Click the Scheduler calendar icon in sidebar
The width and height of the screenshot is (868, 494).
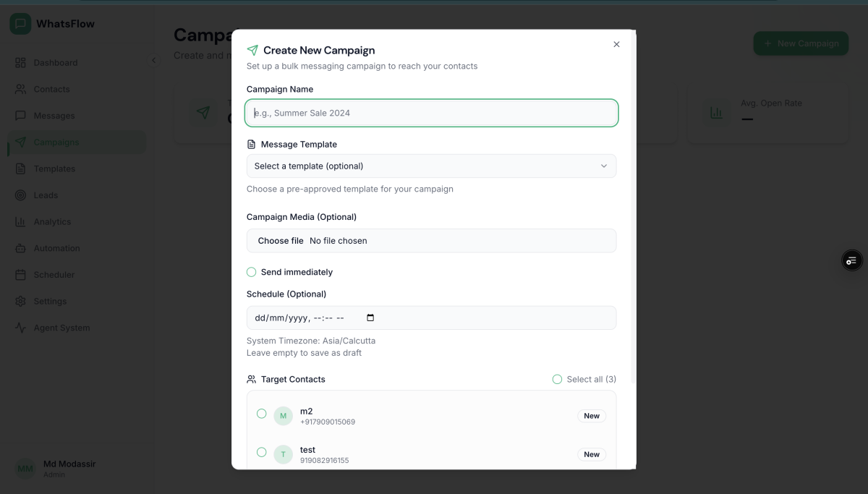pos(20,275)
